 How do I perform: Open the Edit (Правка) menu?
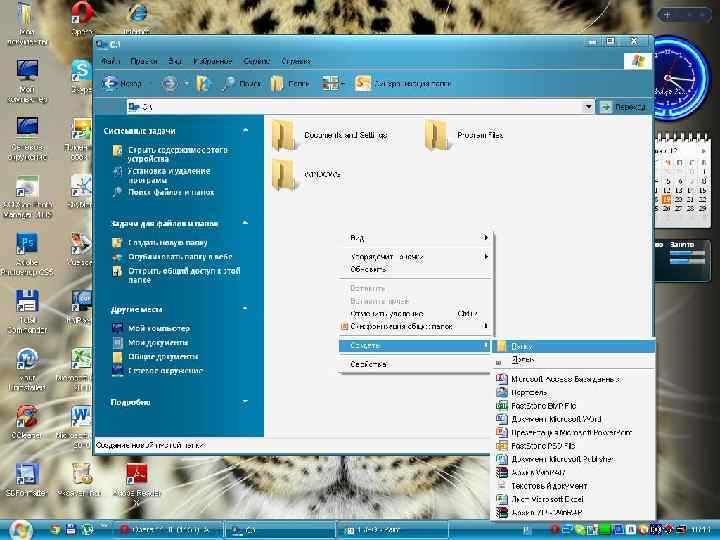[144, 61]
